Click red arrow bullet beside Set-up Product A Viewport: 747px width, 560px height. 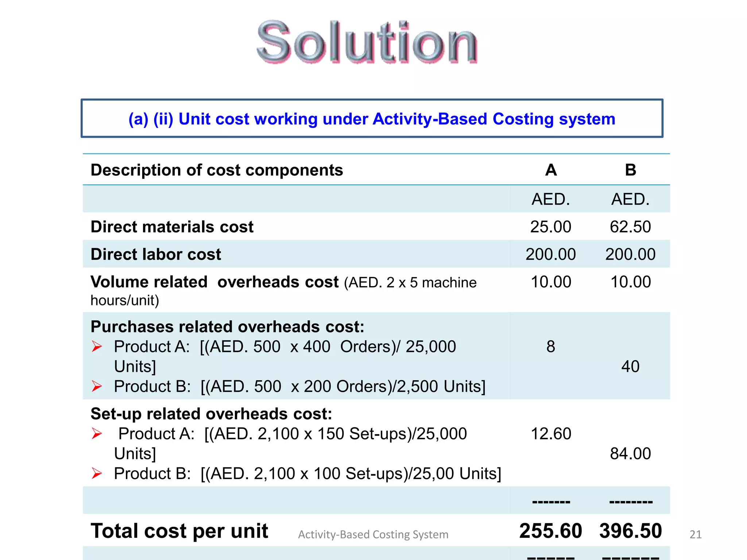(x=97, y=433)
